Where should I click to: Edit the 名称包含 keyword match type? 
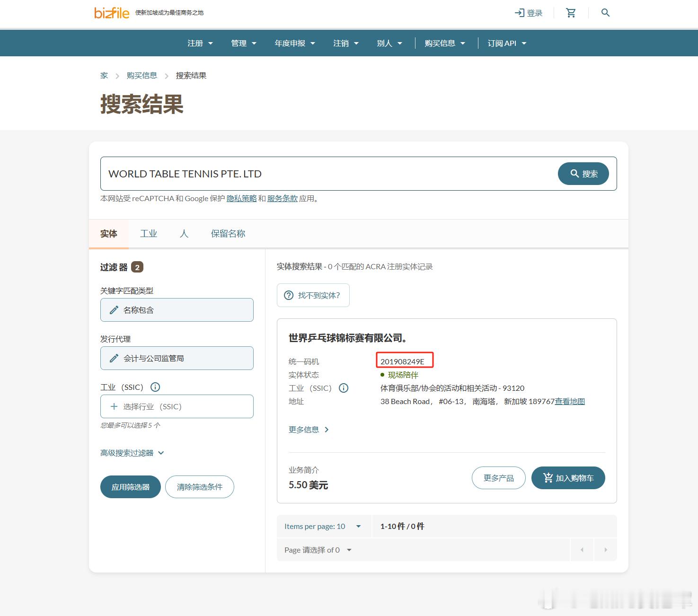tap(177, 310)
